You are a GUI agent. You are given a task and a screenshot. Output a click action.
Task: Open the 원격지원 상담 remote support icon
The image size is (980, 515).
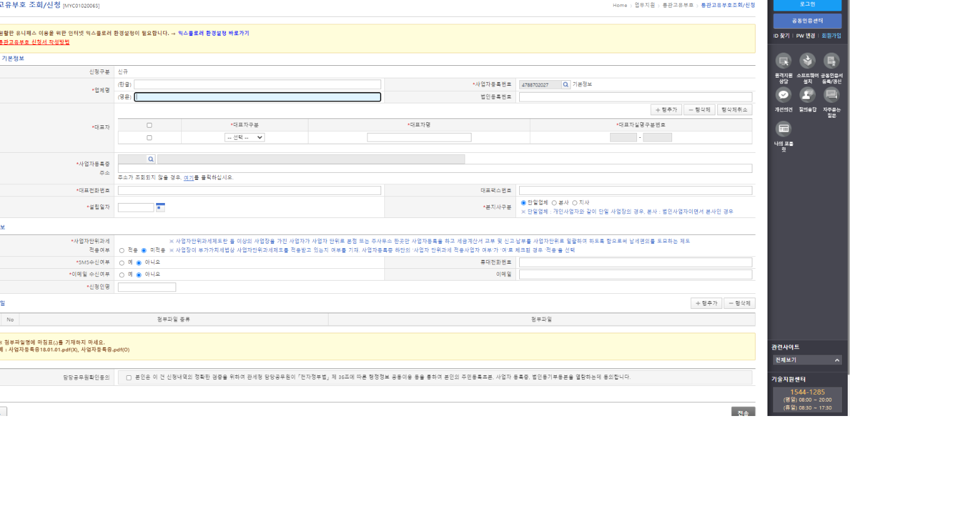point(783,61)
